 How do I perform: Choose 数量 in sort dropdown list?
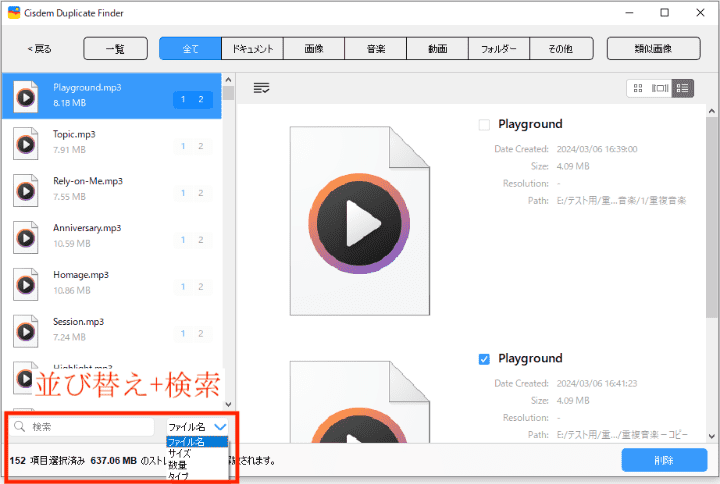[197, 465]
